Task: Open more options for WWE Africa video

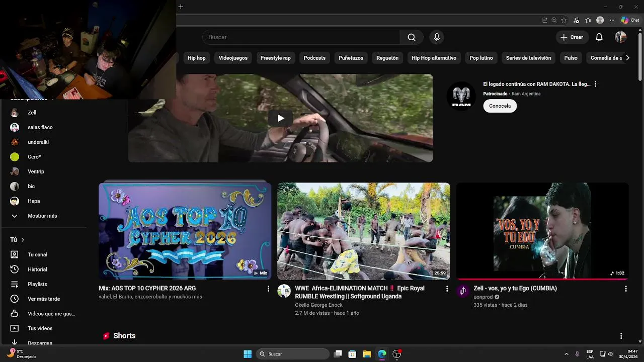Action: click(x=447, y=289)
